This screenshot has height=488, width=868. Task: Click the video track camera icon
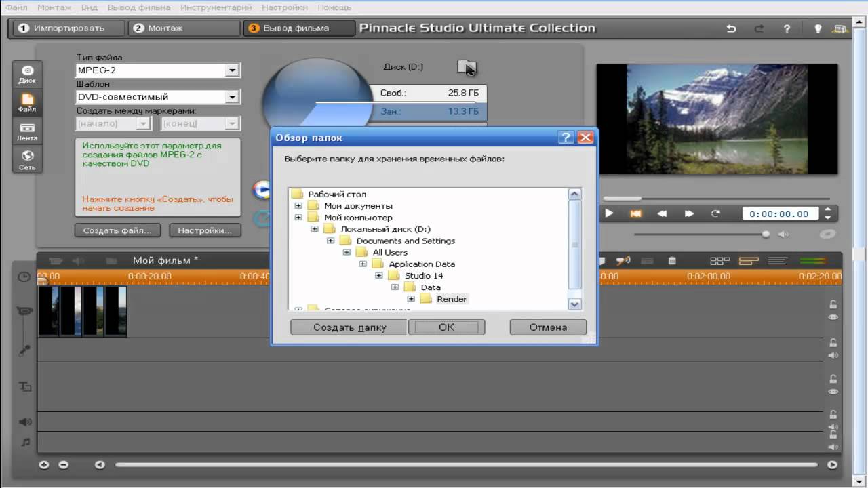pos(24,311)
